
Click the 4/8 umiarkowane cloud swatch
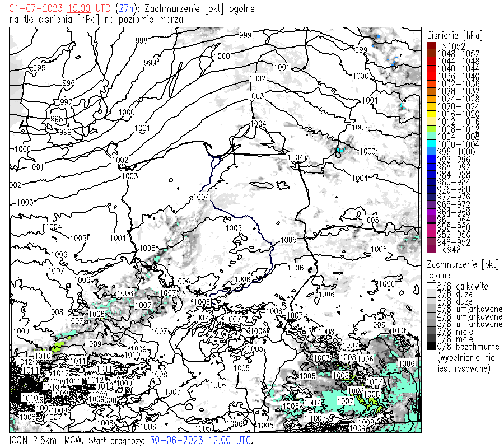point(431,316)
